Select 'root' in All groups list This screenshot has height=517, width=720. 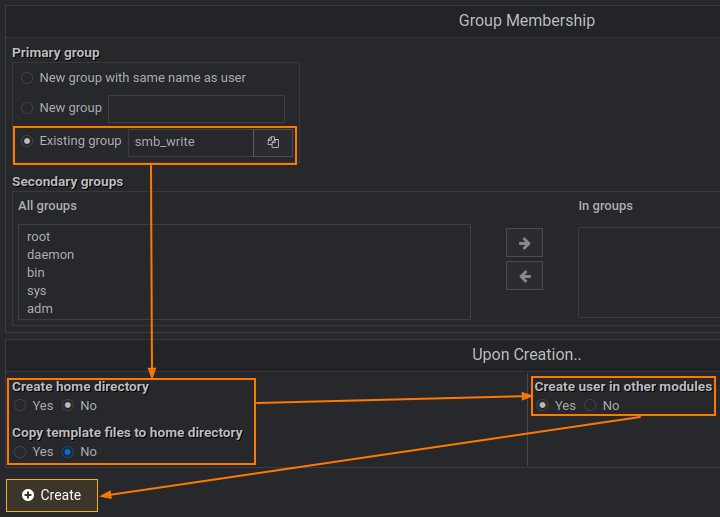[39, 237]
